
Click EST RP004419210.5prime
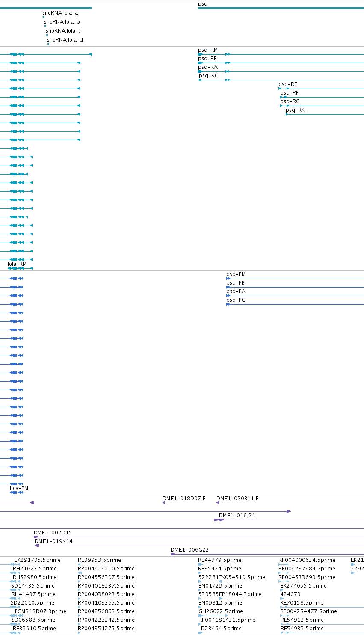pyautogui.click(x=106, y=569)
